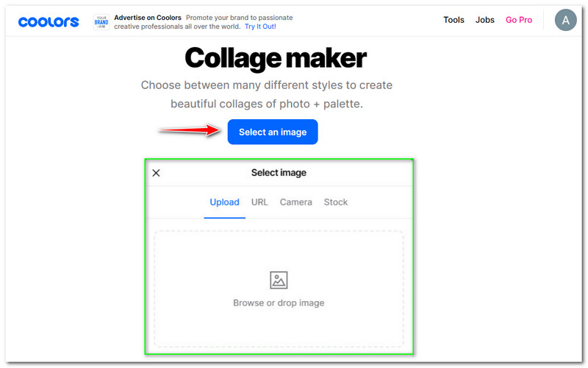Click the Go Pro link

[519, 20]
